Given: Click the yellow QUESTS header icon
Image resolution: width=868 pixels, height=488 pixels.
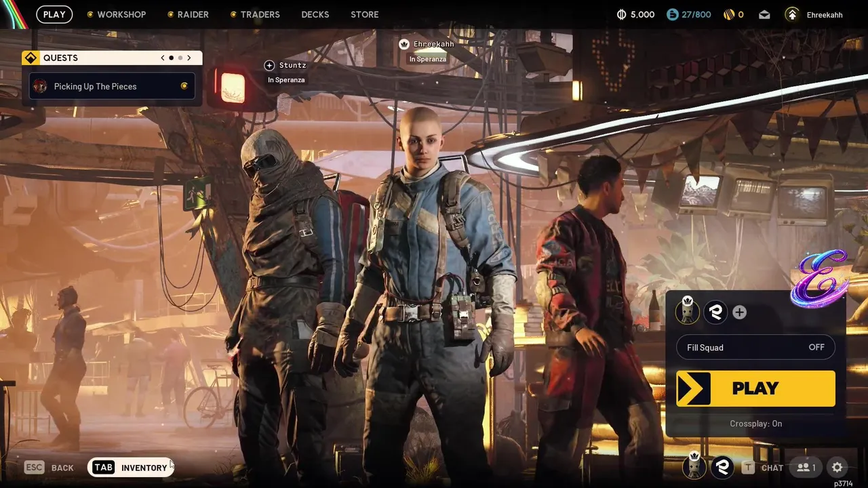Looking at the screenshot, I should pos(31,58).
